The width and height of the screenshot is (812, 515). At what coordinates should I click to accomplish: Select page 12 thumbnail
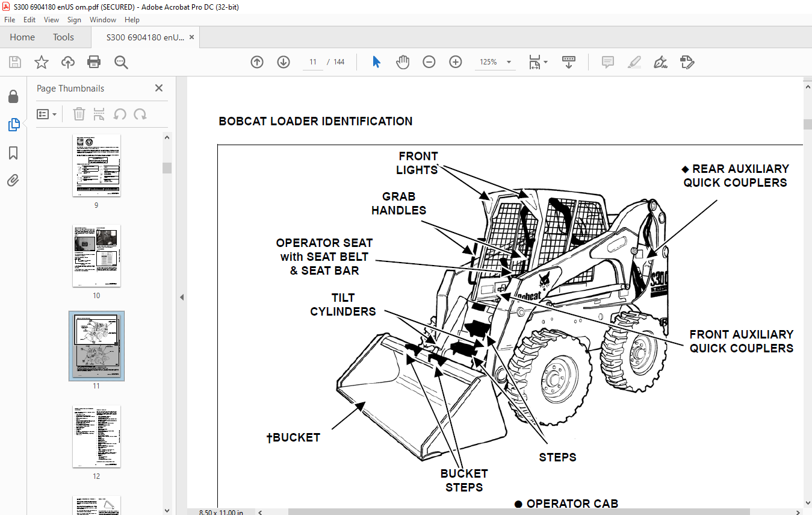(96, 436)
